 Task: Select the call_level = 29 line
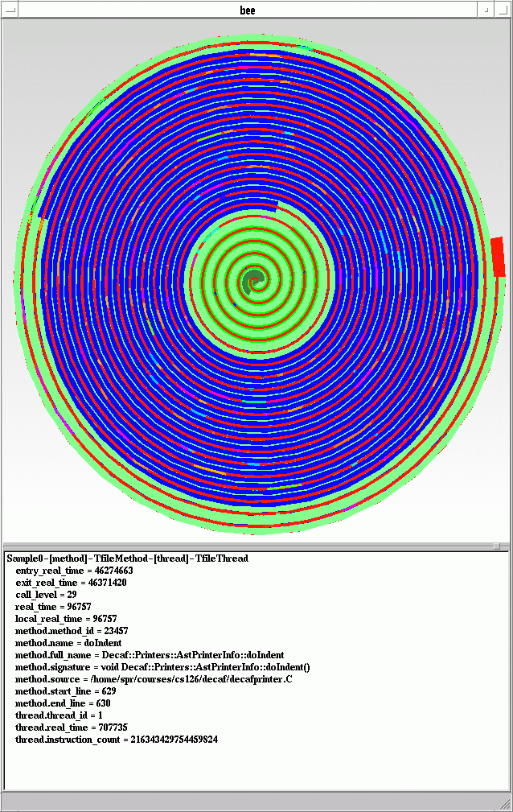(x=46, y=595)
